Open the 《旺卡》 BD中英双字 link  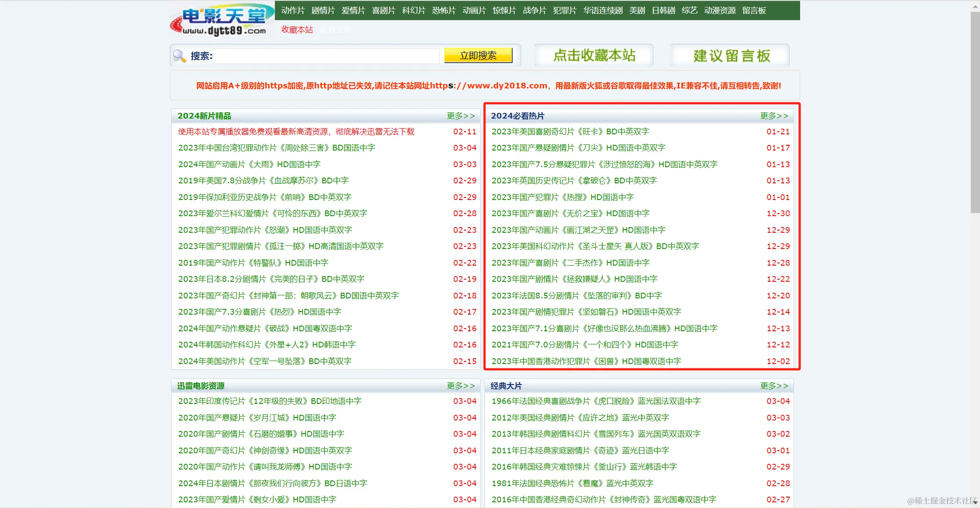pyautogui.click(x=570, y=132)
